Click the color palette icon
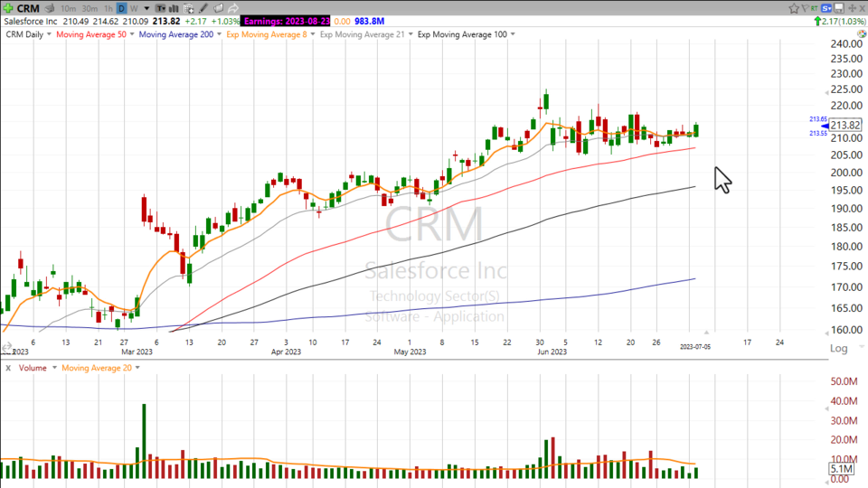This screenshot has width=868, height=488. [x=862, y=34]
